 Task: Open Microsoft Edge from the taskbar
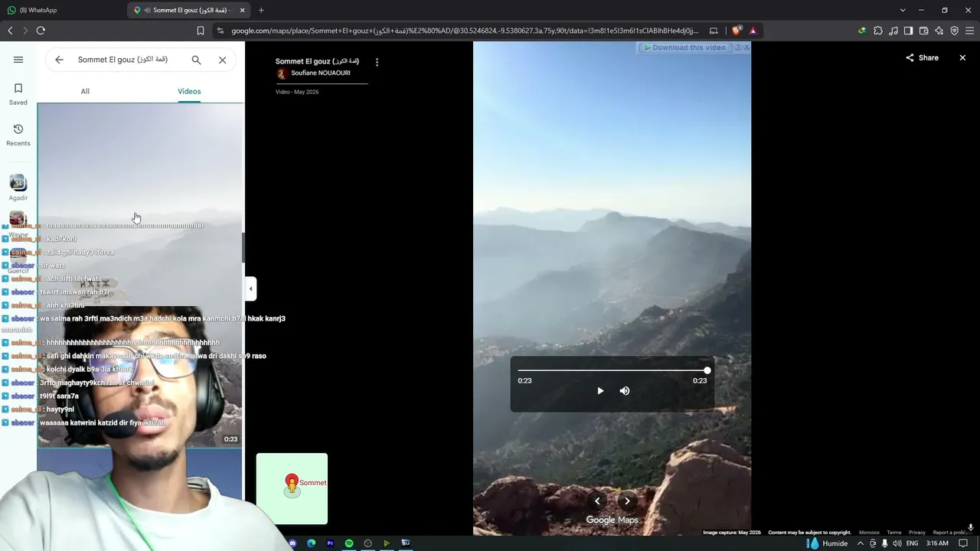coord(312,543)
